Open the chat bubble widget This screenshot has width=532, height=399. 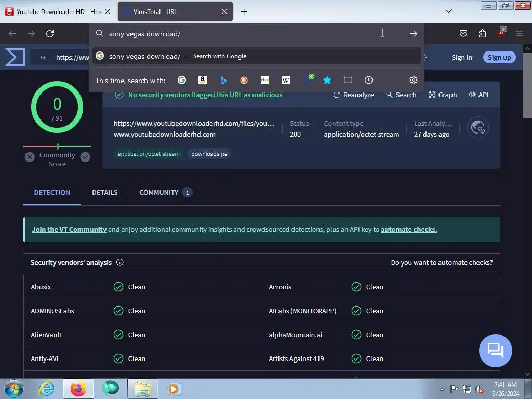(495, 351)
